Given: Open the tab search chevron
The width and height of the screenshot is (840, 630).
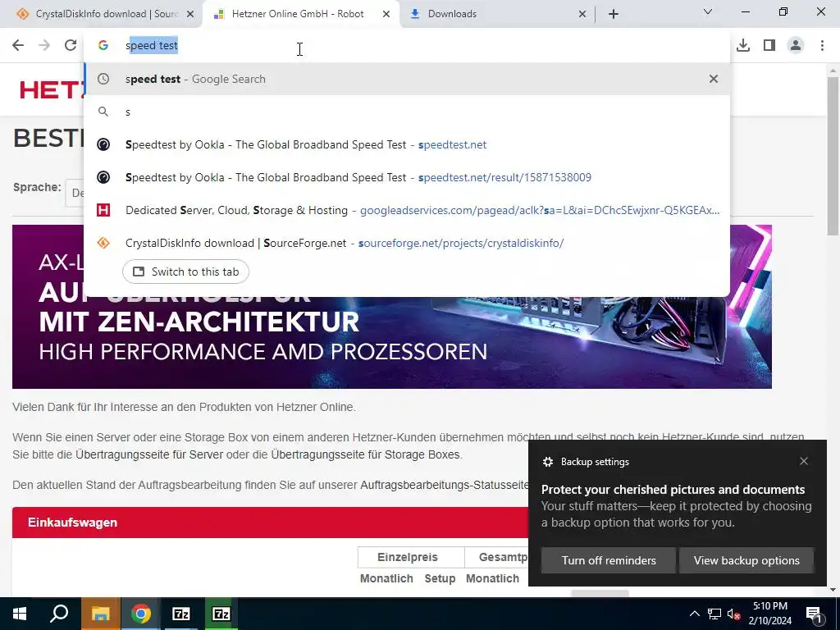Looking at the screenshot, I should point(708,11).
